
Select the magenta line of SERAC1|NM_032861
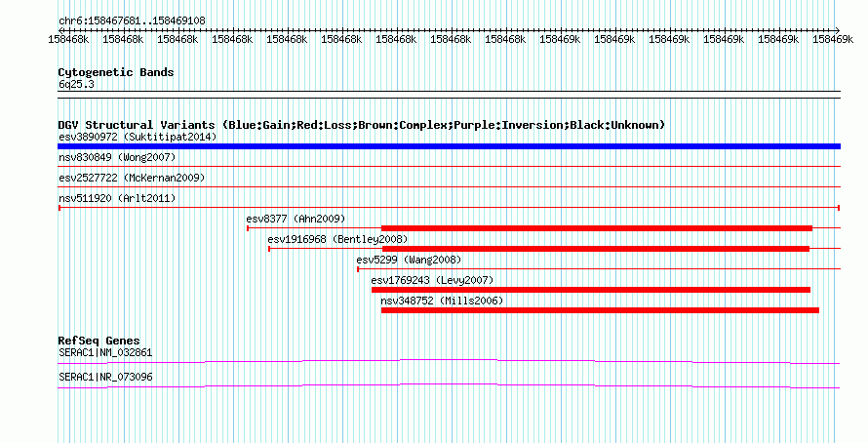pyautogui.click(x=449, y=362)
